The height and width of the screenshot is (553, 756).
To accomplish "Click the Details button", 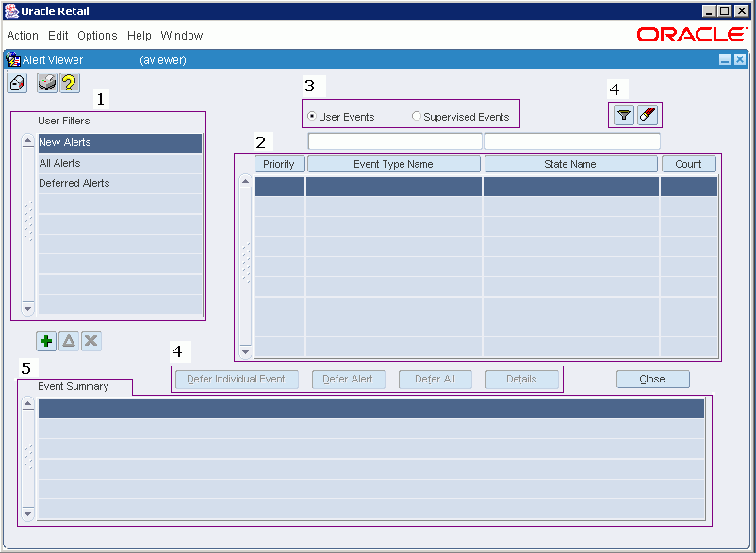I will tap(521, 379).
